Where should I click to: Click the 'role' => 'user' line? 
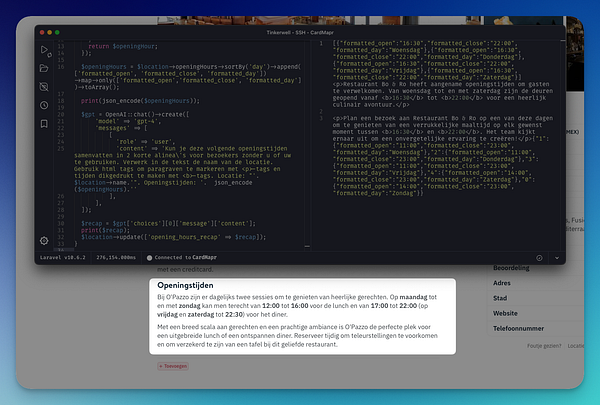pyautogui.click(x=145, y=142)
